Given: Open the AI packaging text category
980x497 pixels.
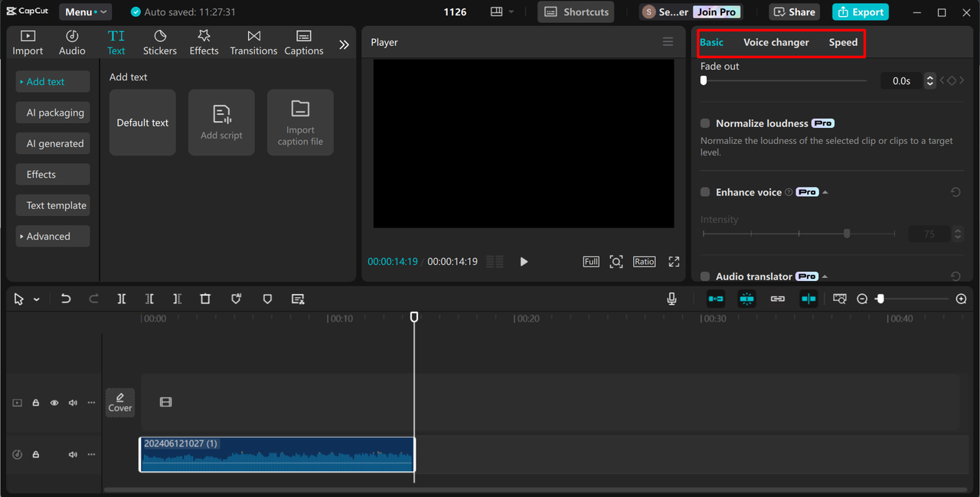Looking at the screenshot, I should pos(53,113).
